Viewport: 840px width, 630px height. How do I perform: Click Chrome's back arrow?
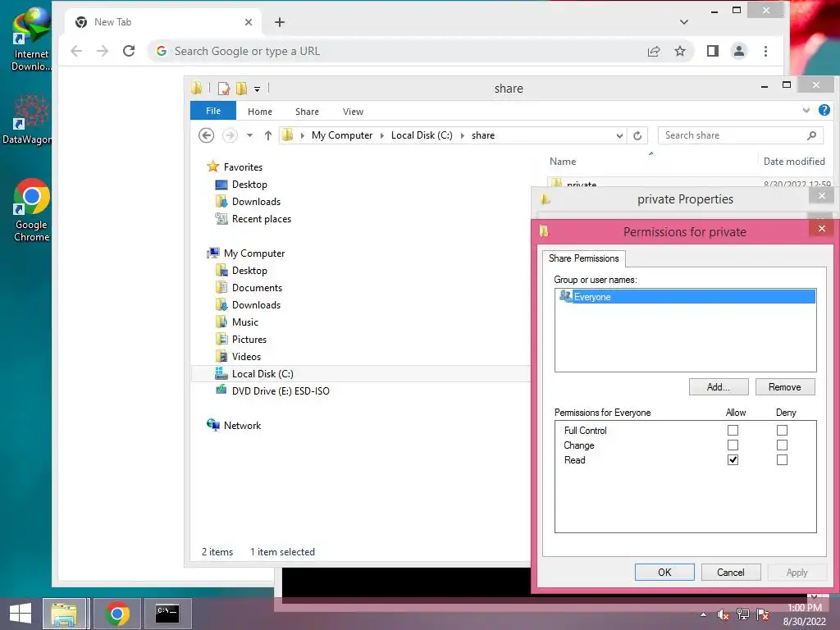76,51
